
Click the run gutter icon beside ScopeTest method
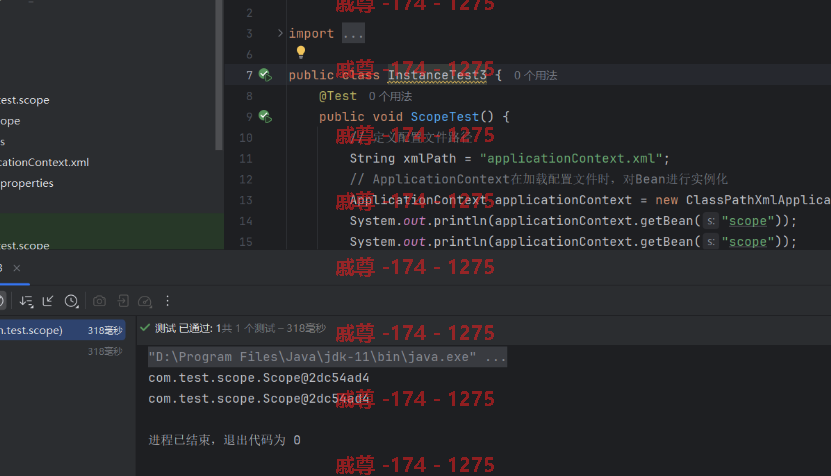[265, 117]
